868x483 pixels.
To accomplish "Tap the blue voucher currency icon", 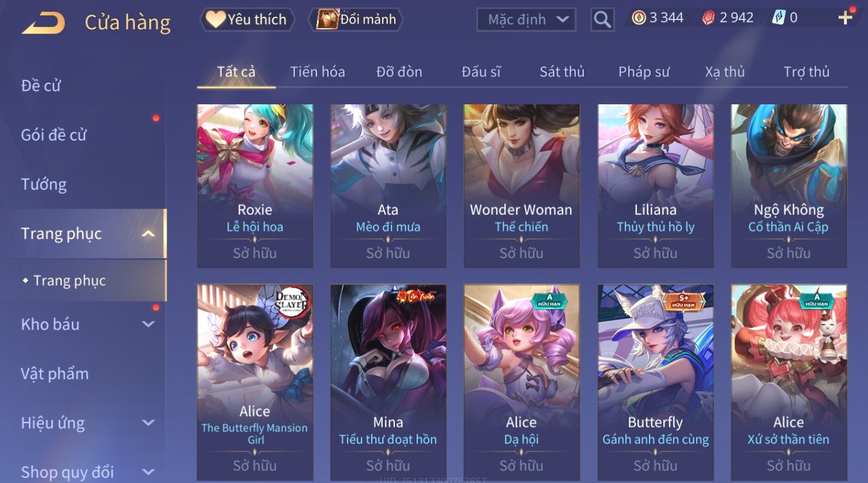I will (x=778, y=18).
